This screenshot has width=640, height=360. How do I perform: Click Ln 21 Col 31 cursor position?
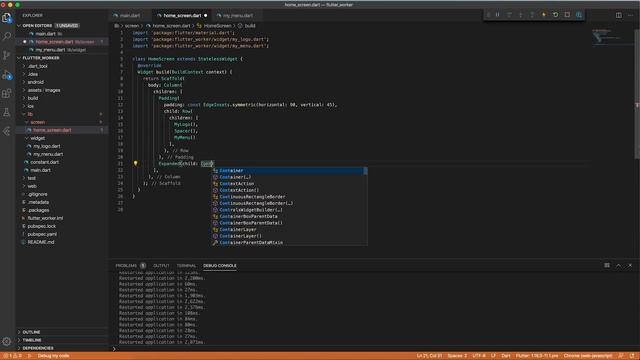pos(429,356)
